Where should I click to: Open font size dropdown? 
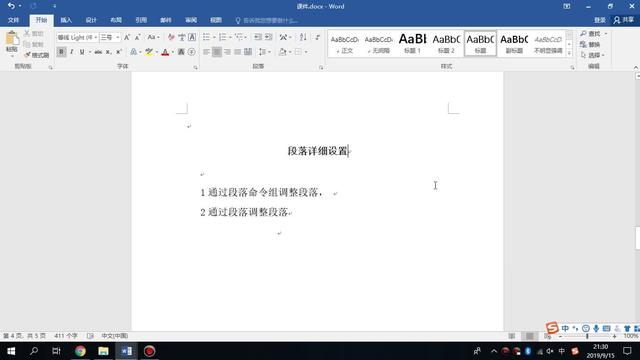point(118,38)
